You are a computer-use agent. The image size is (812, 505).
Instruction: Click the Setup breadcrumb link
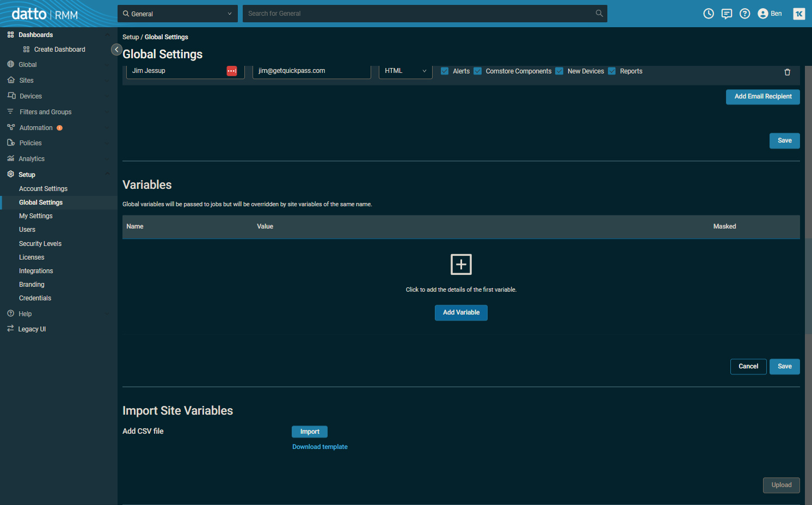(x=131, y=37)
